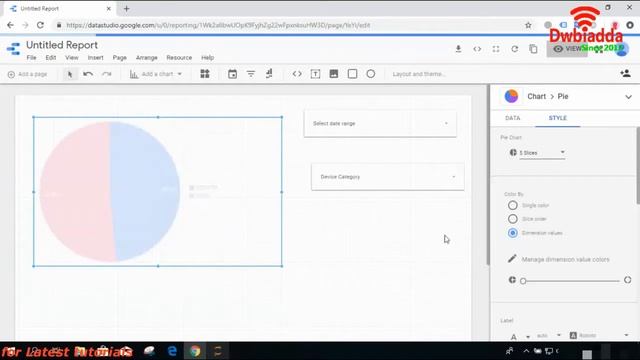Screen dimensions: 640x360
Task: Open the Insert menu
Action: tap(96, 58)
